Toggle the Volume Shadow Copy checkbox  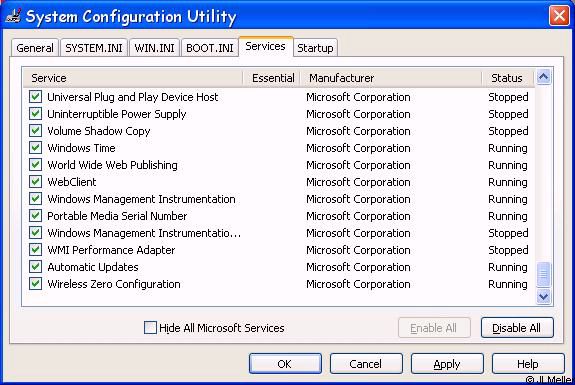pos(35,131)
